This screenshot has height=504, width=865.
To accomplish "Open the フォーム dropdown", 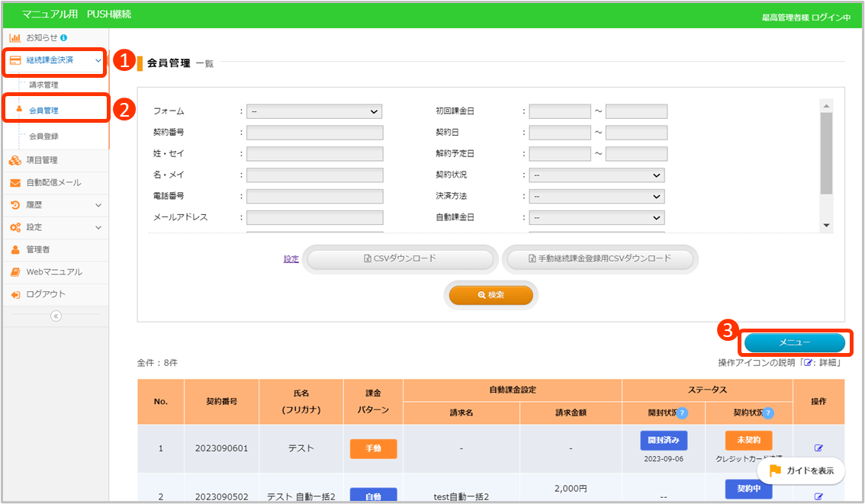I will click(x=314, y=111).
